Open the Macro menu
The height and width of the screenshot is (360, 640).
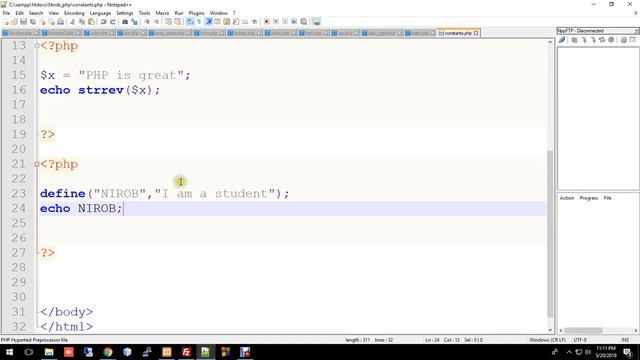tap(162, 13)
